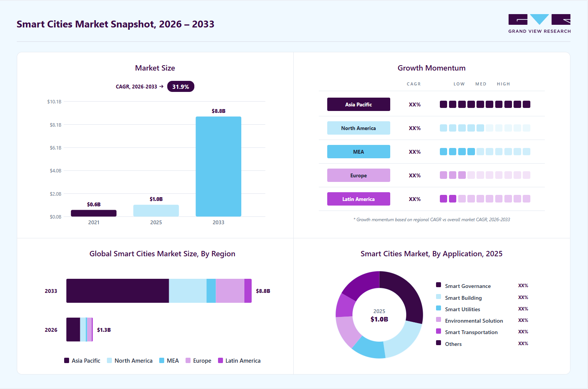
Task: Click the $1.3B total beside the 2026 region bar
Action: (x=104, y=330)
